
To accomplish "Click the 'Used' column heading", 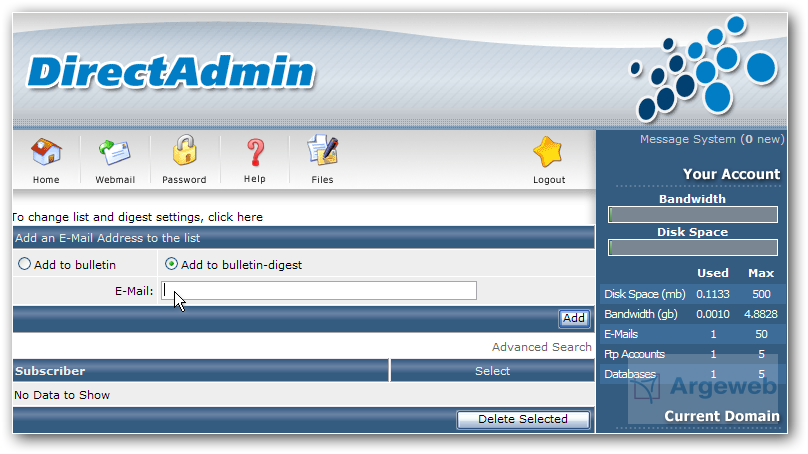I will coord(713,273).
